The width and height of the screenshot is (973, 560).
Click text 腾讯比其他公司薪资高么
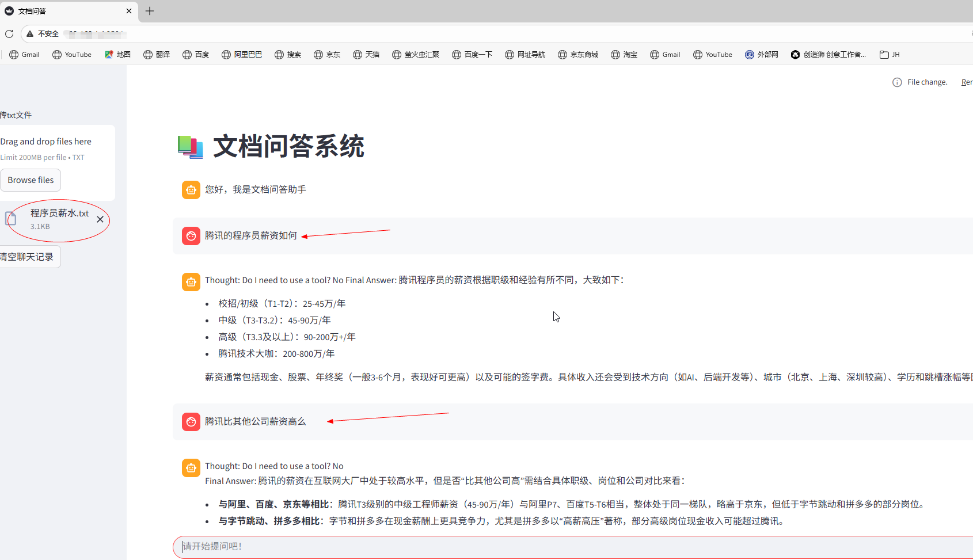coord(256,421)
